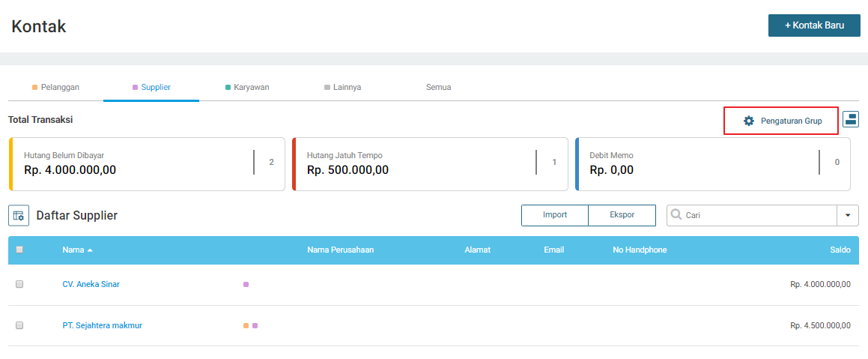This screenshot has width=868, height=359.
Task: Click purple group tag of CV. Aneka Sinar
Action: (246, 285)
